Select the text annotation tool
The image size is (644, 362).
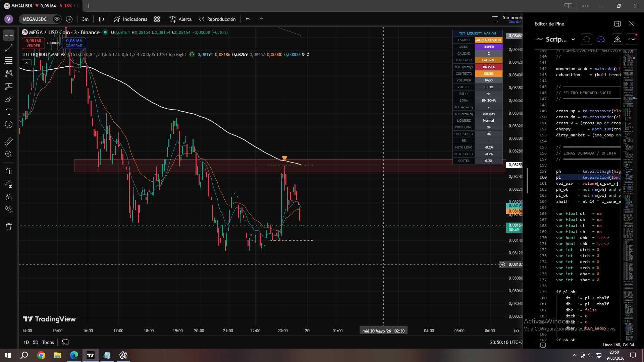[x=9, y=112]
